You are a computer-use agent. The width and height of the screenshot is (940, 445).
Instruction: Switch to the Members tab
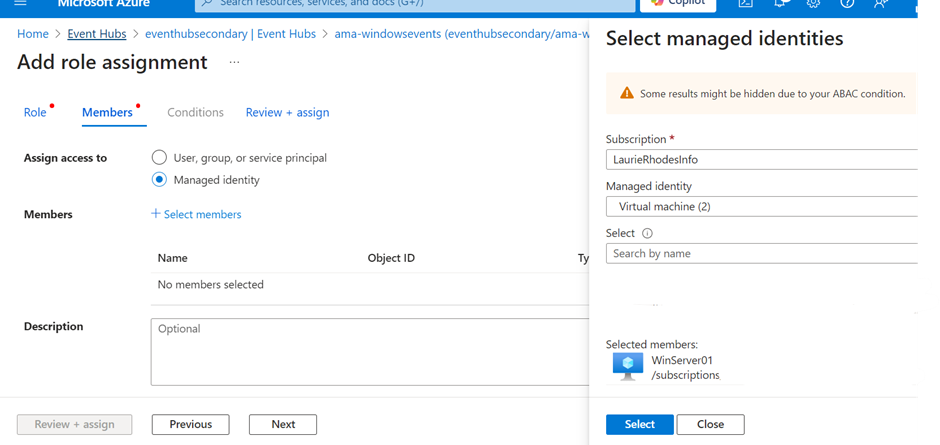click(x=107, y=112)
